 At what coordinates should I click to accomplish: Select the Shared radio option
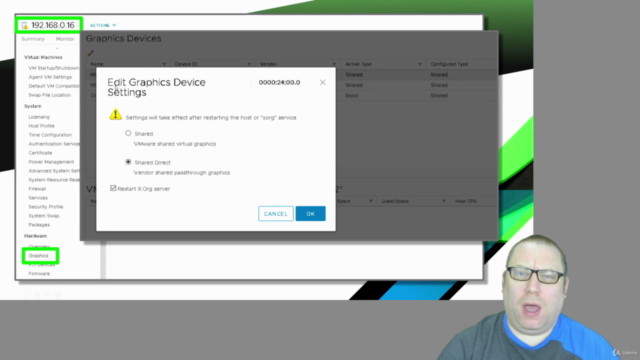click(x=128, y=133)
